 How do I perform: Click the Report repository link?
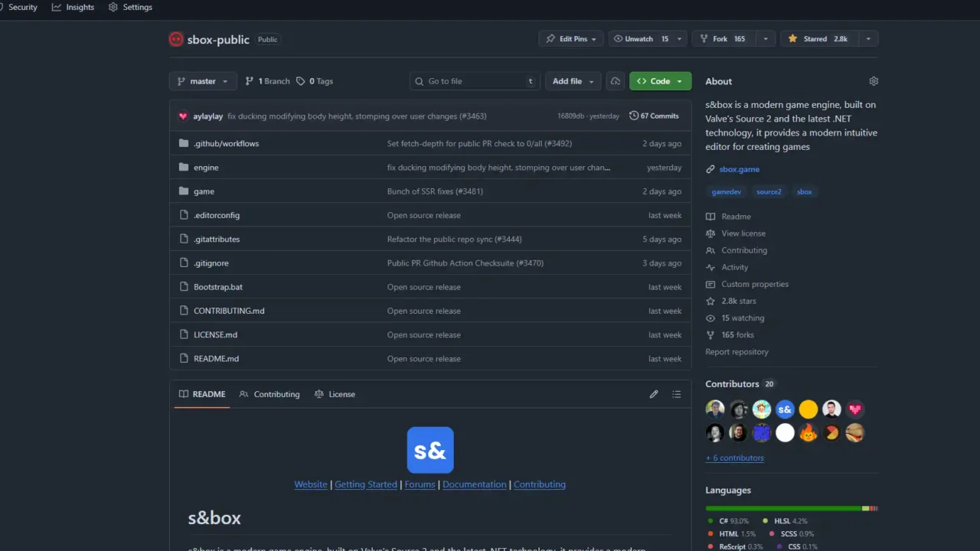[737, 351]
